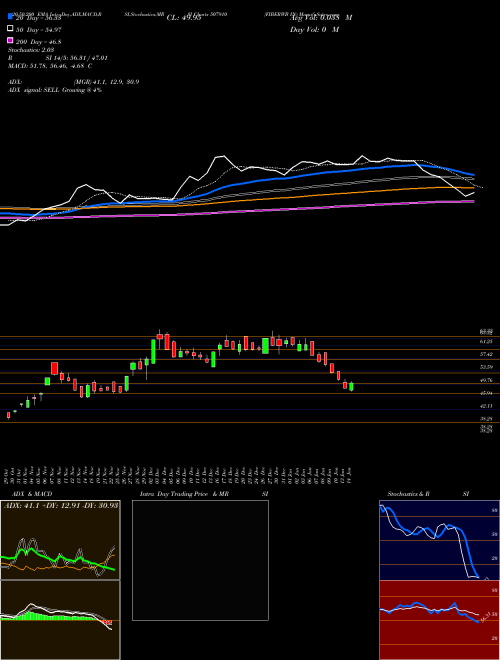The height and width of the screenshot is (660, 500).
Task: Click the 'ADX signal: SELL' text
Action: point(34,90)
